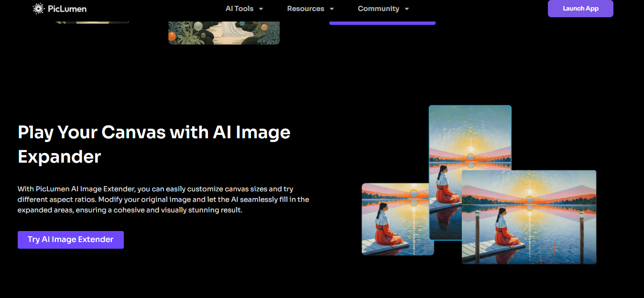This screenshot has height=298, width=644.
Task: Open the Community menu
Action: 378,9
